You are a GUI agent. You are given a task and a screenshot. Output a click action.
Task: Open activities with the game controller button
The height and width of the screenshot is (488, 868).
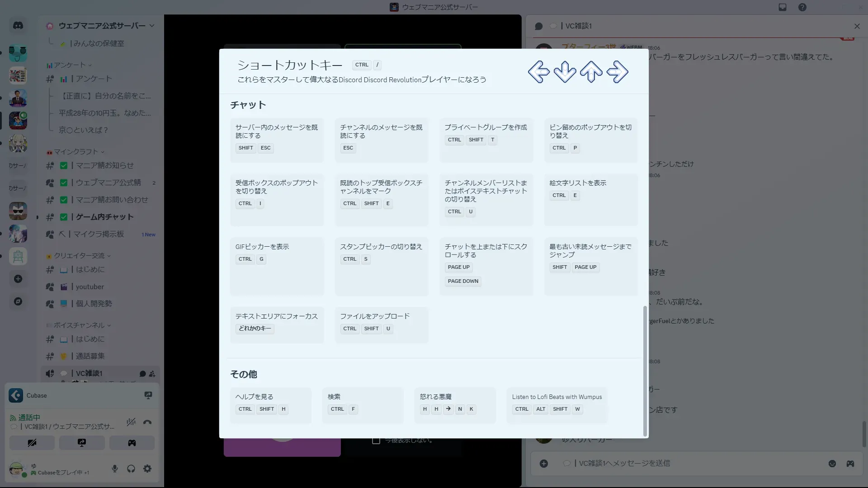[x=132, y=443]
